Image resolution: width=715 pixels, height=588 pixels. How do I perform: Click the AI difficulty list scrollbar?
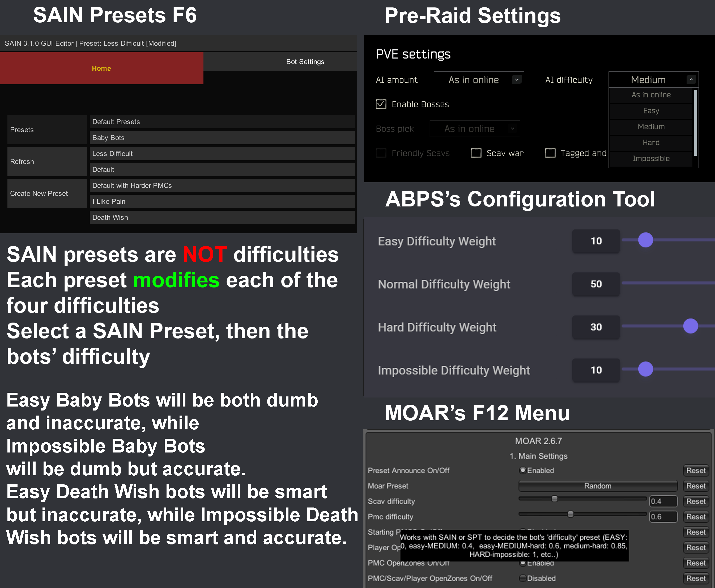click(696, 122)
